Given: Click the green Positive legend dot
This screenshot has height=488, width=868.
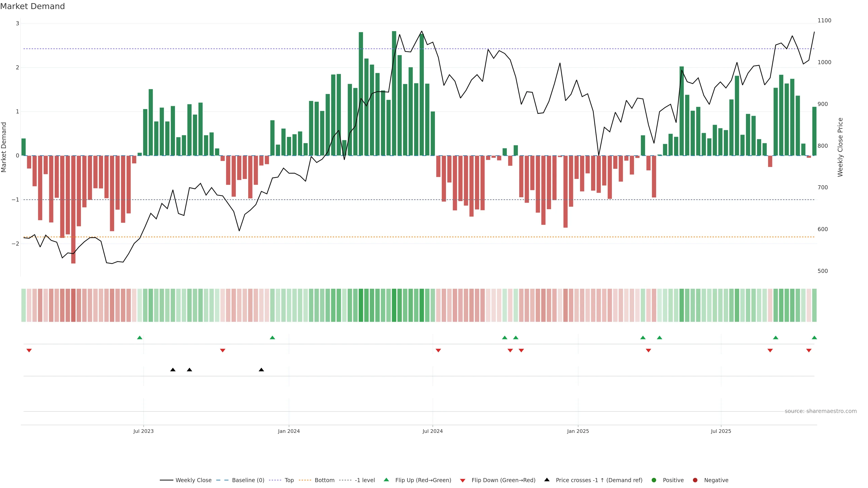Looking at the screenshot, I should tap(654, 480).
